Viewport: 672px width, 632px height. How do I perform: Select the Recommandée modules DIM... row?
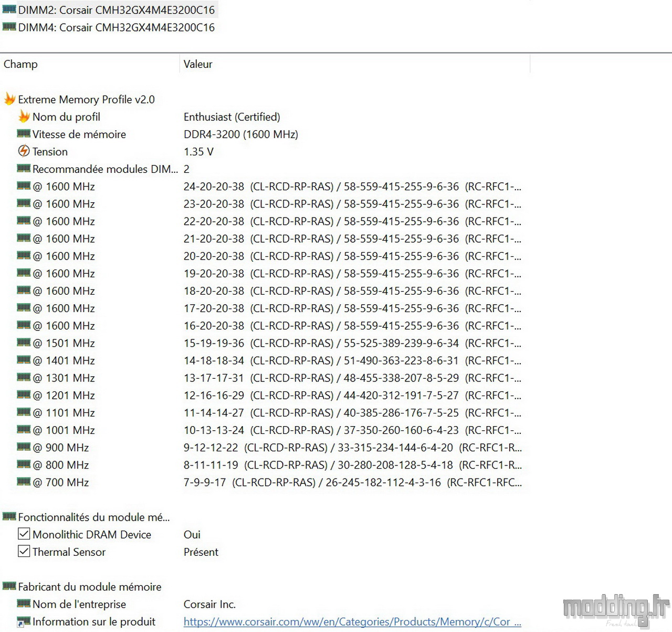click(x=106, y=169)
